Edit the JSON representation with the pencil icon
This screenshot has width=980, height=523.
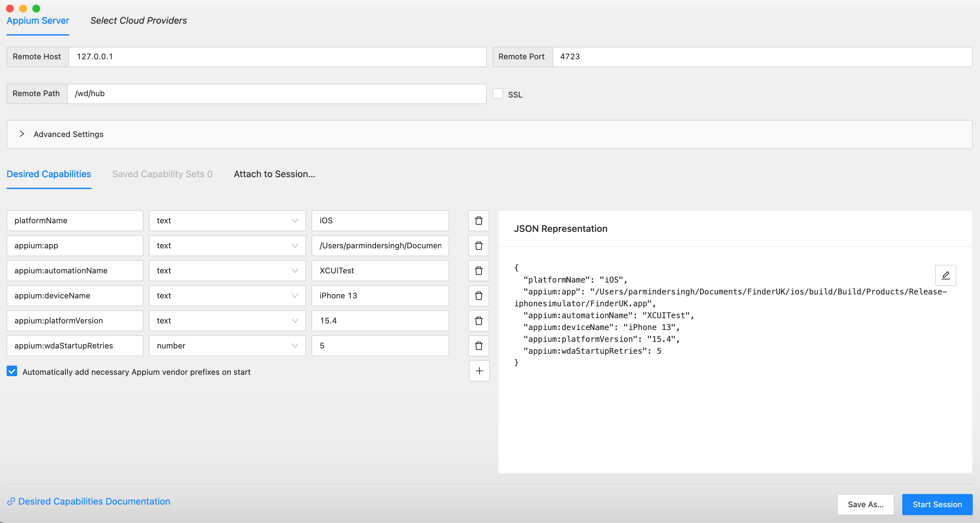(x=946, y=275)
